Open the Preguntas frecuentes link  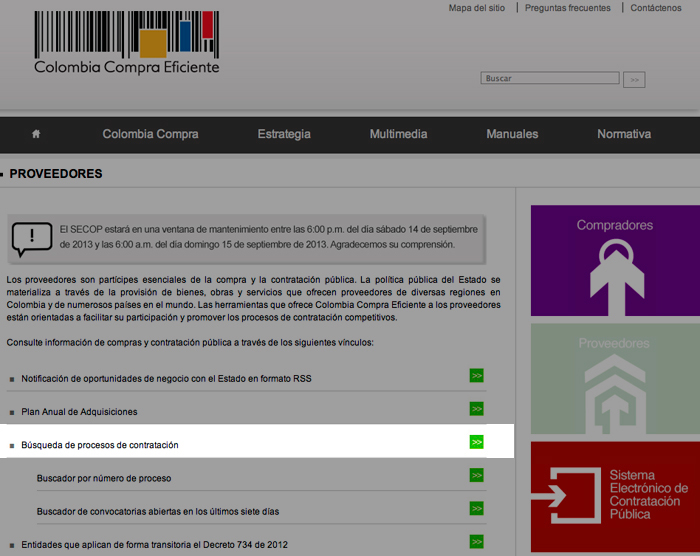coord(568,8)
